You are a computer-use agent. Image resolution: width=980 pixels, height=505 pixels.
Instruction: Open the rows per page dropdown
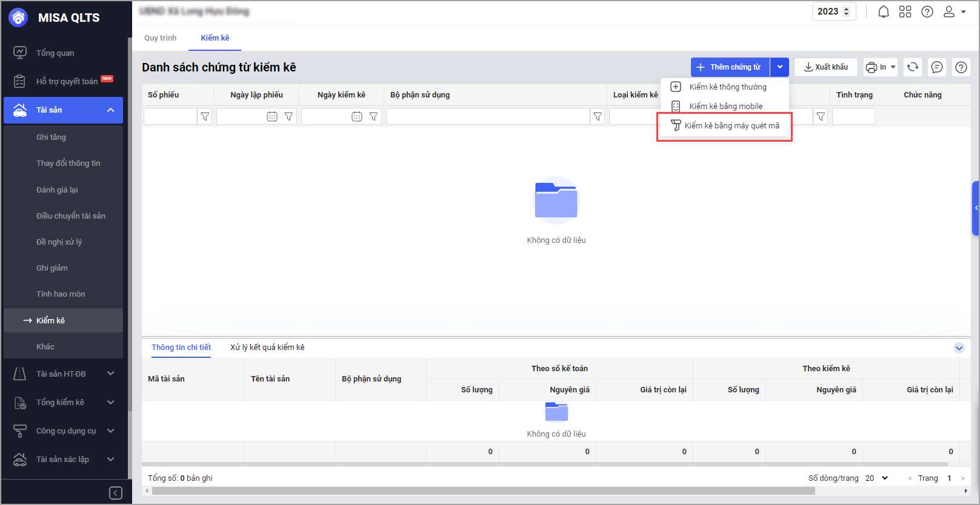876,478
